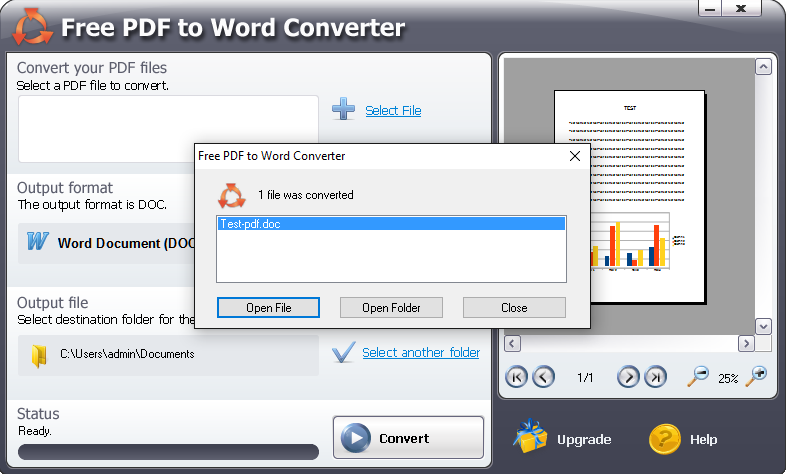
Task: Click the blue plus add-file icon
Action: point(343,109)
